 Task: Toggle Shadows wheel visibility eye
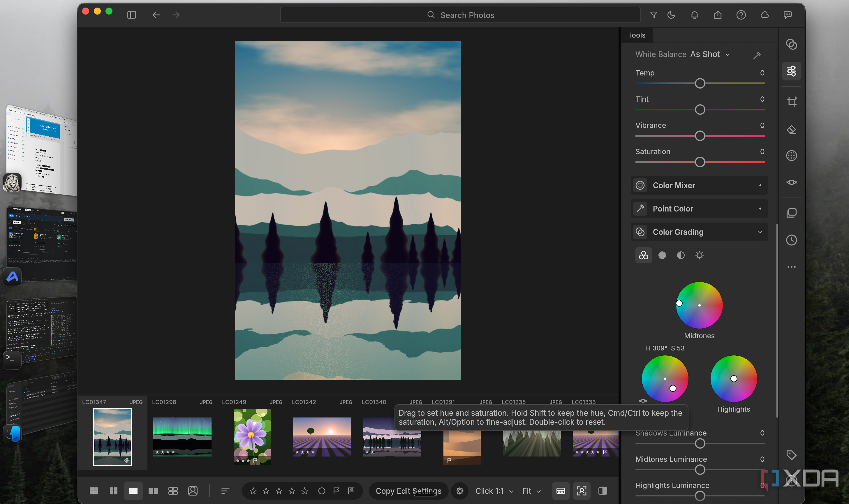[642, 401]
